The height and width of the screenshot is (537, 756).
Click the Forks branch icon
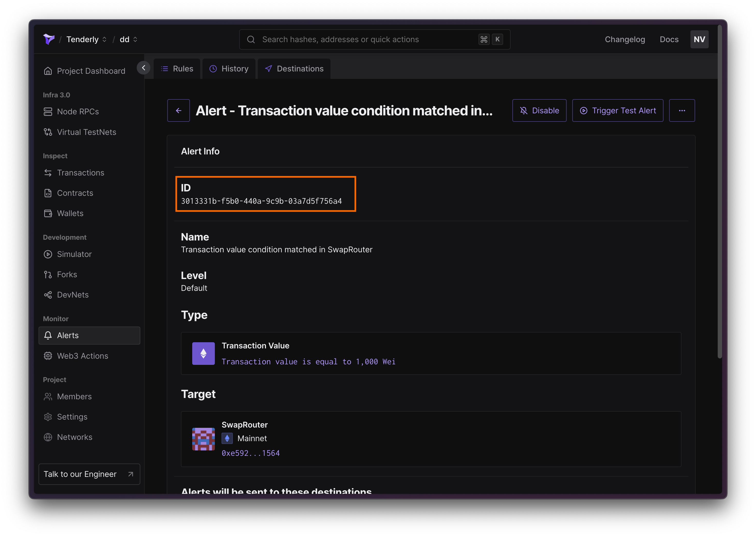pos(48,274)
